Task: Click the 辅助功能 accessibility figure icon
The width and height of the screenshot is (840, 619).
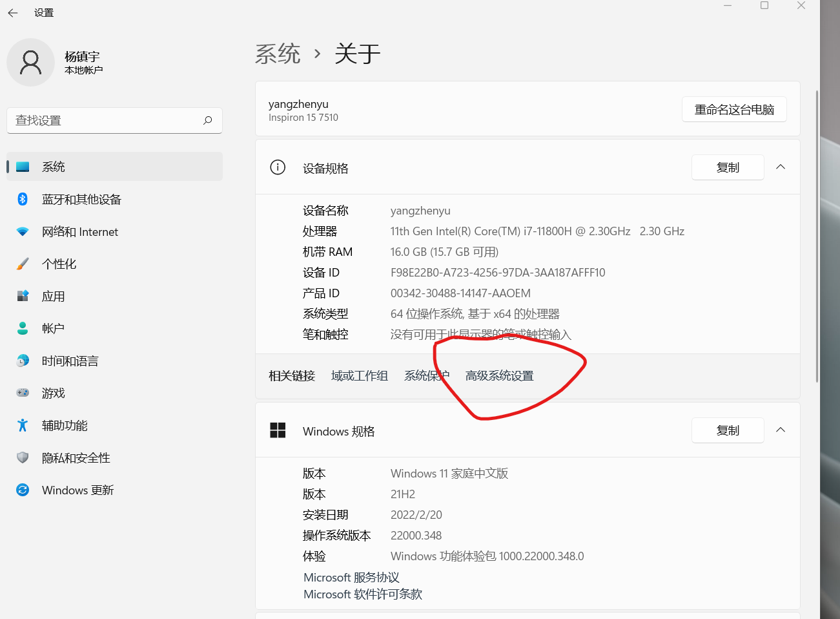Action: pos(23,425)
